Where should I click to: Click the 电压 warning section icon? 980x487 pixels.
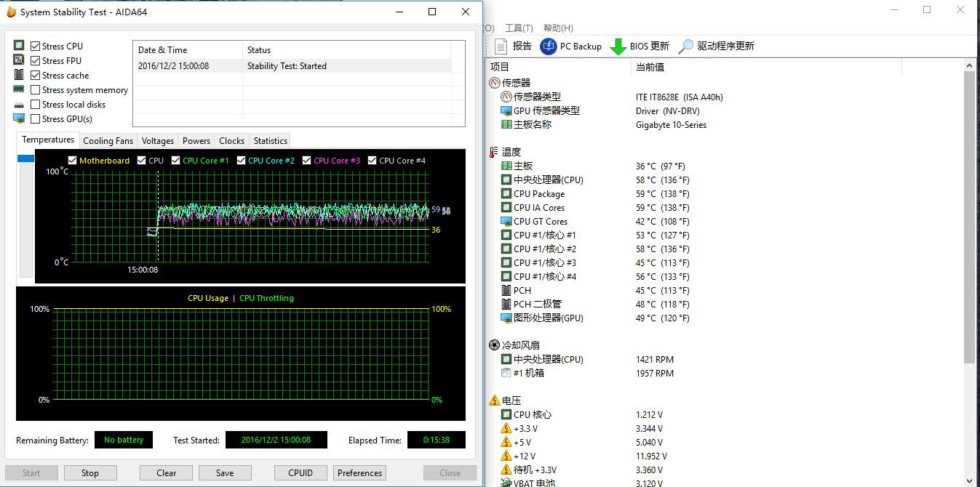495,401
